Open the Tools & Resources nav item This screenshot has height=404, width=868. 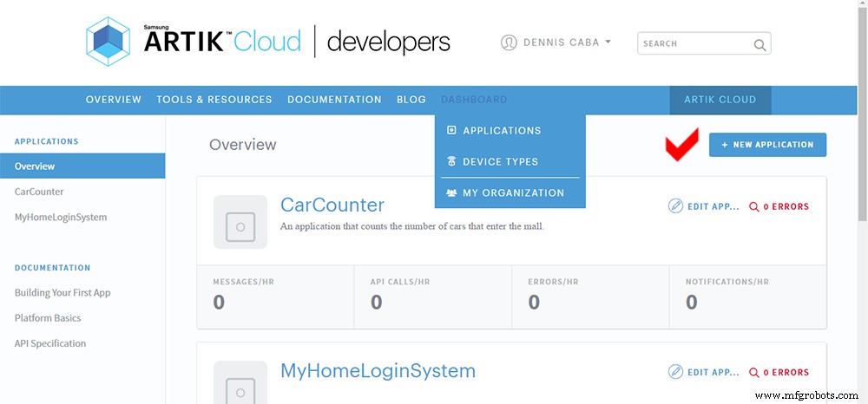[214, 100]
